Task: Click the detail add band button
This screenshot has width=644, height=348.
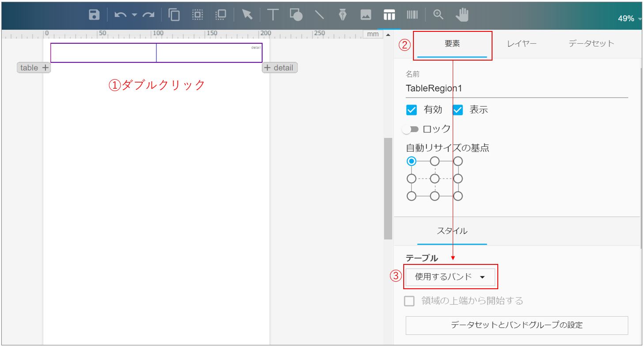Action: point(280,68)
